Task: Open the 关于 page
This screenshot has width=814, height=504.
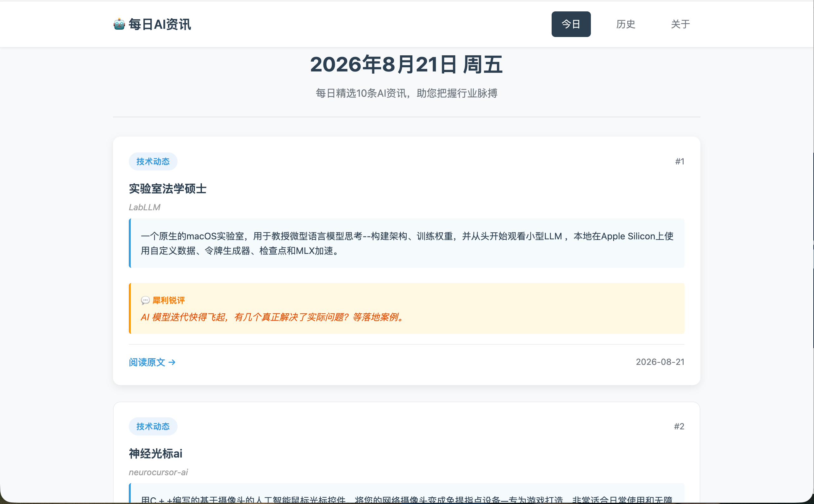Action: [680, 24]
